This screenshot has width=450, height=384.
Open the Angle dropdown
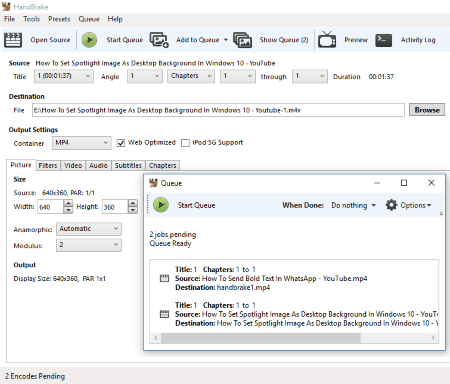tap(145, 76)
